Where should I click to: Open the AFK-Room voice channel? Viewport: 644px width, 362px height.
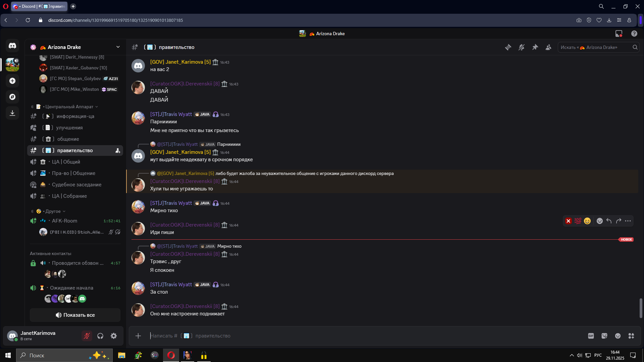click(x=75, y=221)
